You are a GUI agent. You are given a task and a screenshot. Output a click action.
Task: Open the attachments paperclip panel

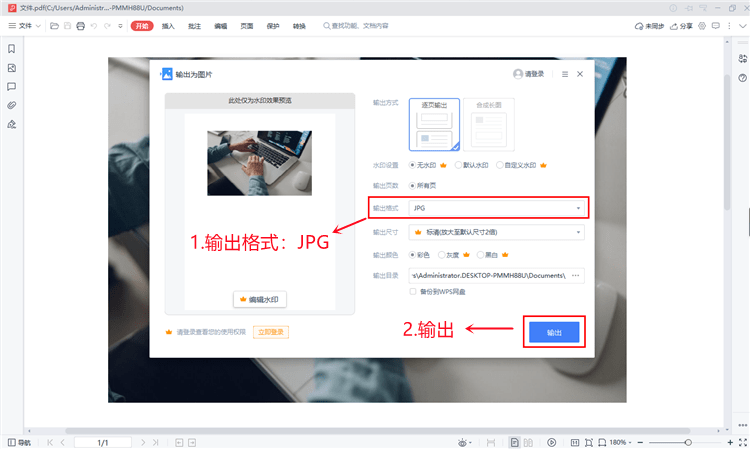11,105
